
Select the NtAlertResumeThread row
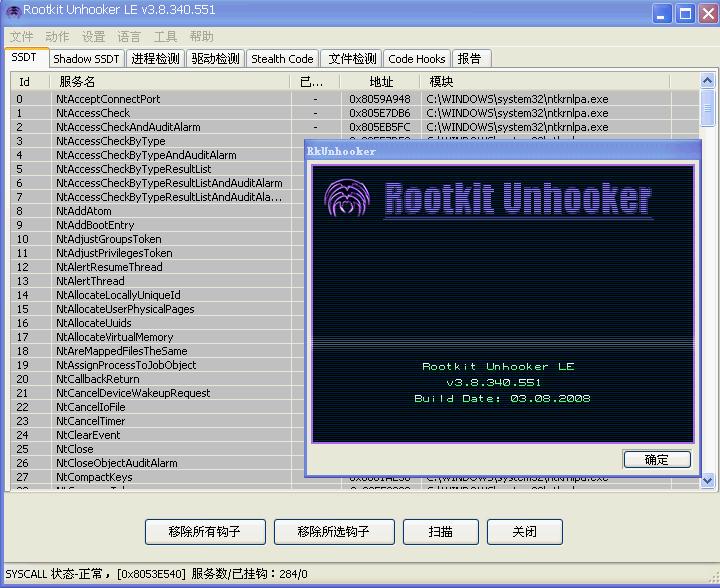tap(158, 267)
